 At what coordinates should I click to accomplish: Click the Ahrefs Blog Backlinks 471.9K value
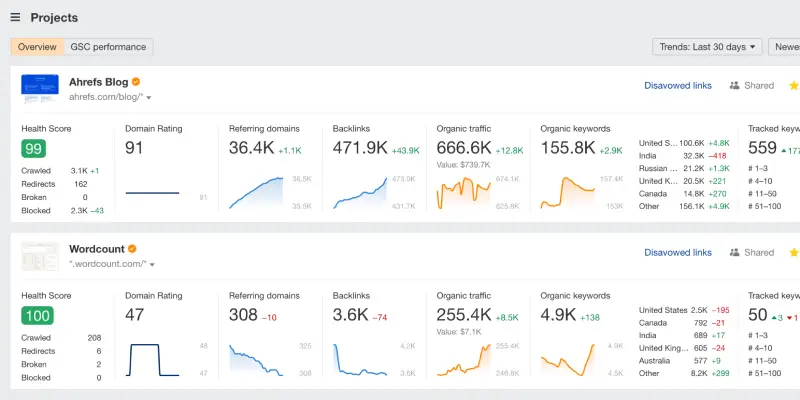pyautogui.click(x=360, y=148)
